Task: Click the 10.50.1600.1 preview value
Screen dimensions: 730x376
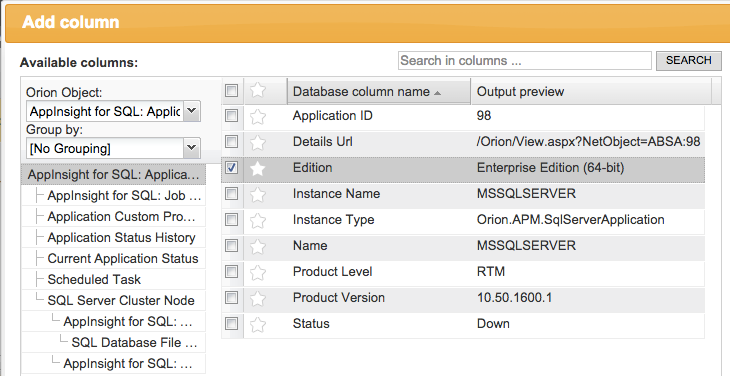Action: point(514,298)
